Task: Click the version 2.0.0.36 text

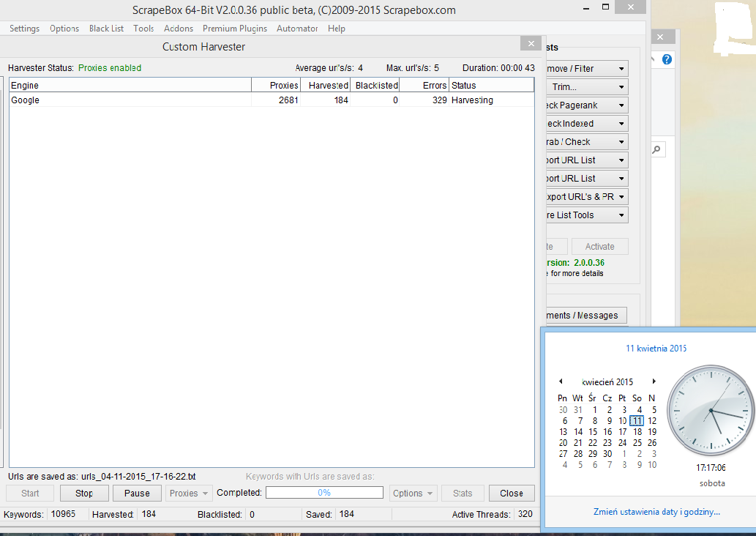Action: coord(588,263)
